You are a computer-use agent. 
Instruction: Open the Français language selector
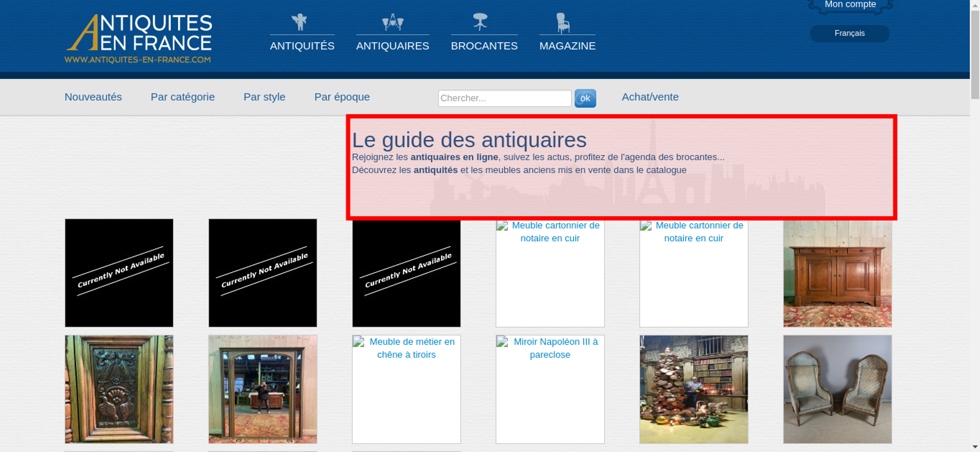[x=849, y=33]
